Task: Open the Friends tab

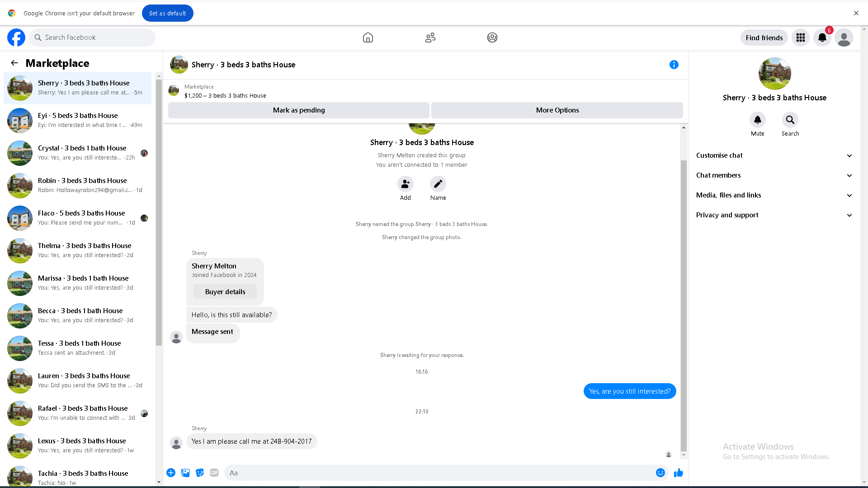Action: [430, 38]
